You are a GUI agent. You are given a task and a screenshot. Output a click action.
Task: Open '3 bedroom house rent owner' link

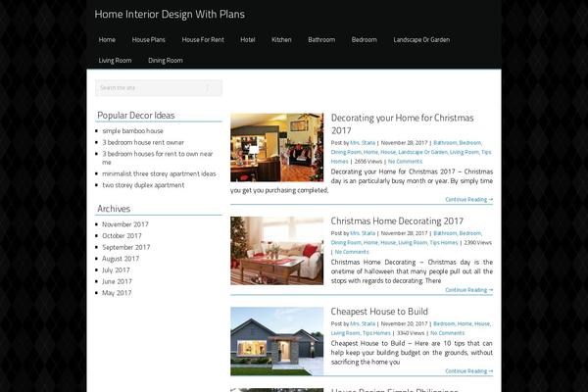[143, 142]
